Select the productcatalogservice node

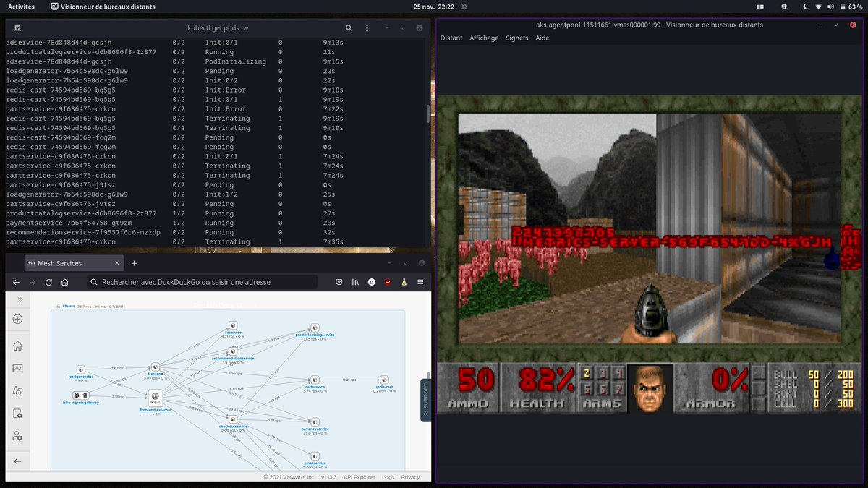[x=314, y=329]
